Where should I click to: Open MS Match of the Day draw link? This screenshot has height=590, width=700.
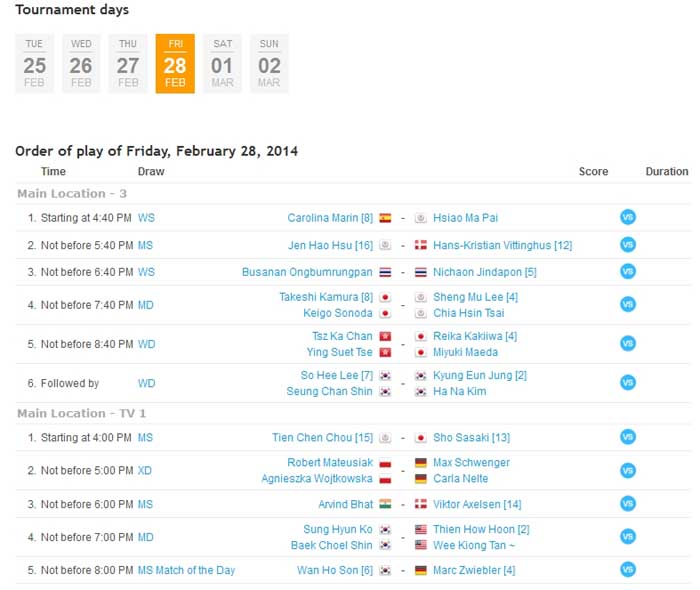coord(186,570)
